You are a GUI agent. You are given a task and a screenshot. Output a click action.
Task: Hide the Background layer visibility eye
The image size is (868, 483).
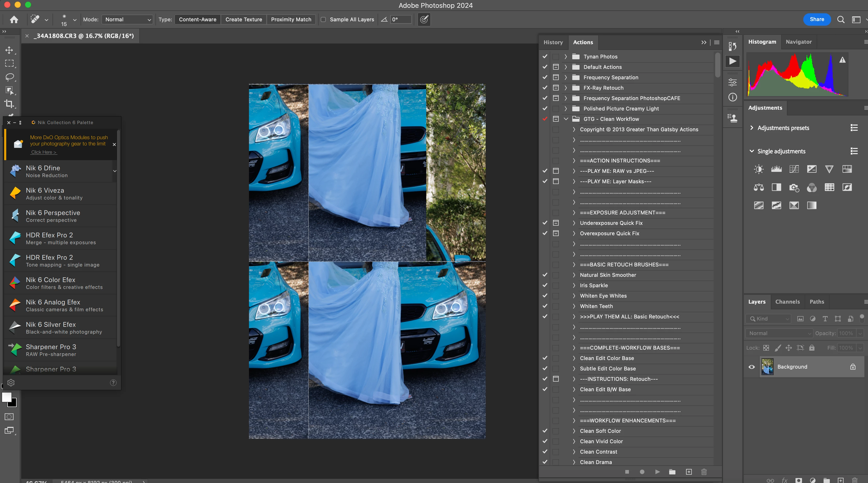[x=751, y=367]
